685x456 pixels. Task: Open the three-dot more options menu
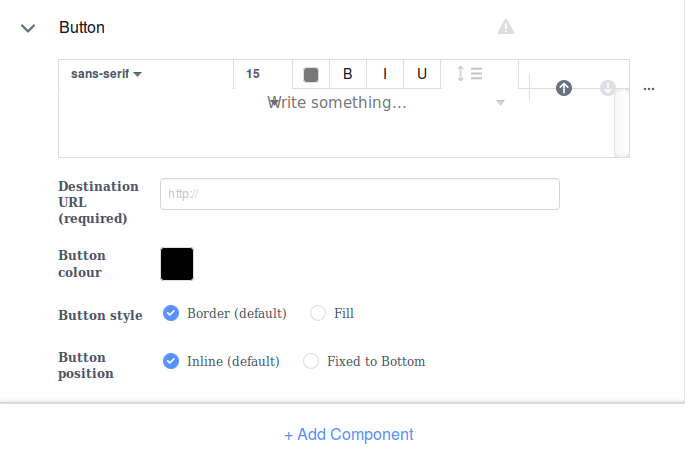click(x=649, y=89)
